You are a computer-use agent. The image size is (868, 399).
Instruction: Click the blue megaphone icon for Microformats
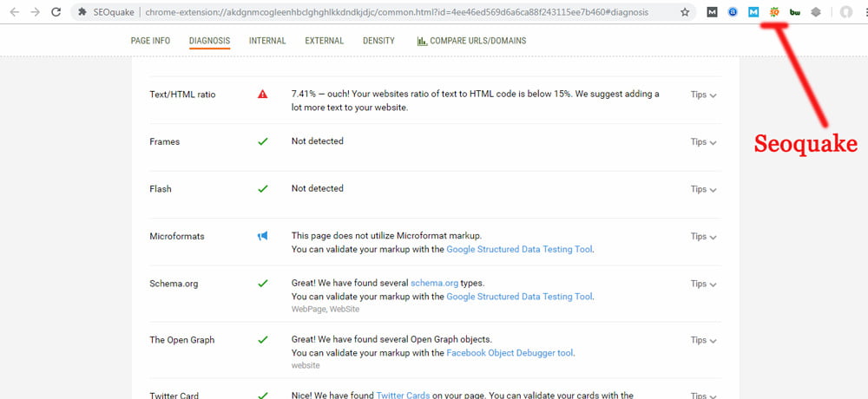click(262, 236)
